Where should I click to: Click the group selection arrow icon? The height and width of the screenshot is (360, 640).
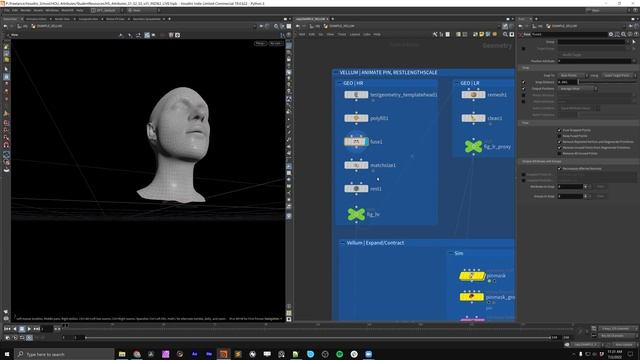click(634, 42)
